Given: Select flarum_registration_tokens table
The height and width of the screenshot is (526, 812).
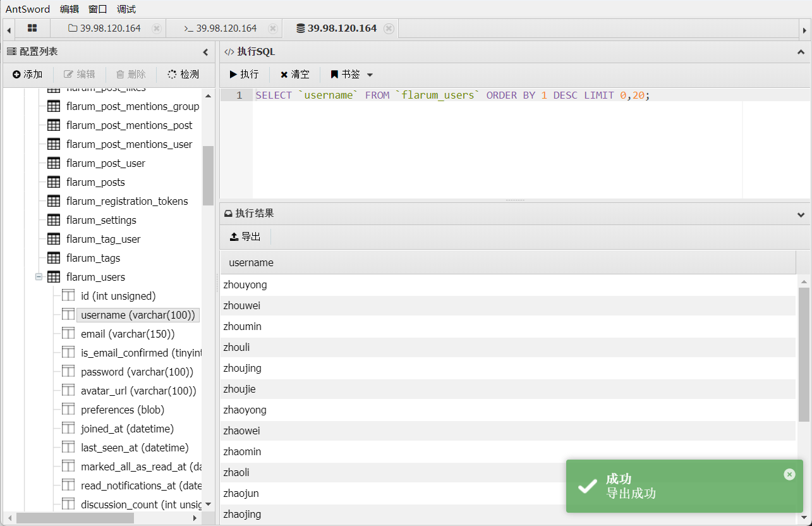Looking at the screenshot, I should coord(127,201).
